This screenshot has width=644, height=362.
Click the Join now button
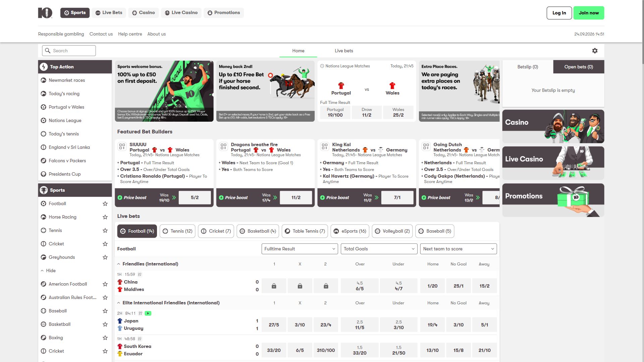589,13
